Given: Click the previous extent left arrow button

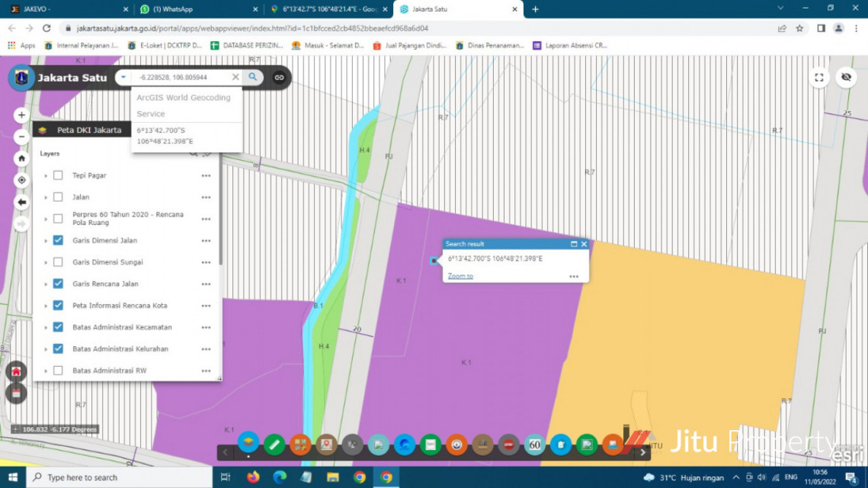Looking at the screenshot, I should (21, 202).
